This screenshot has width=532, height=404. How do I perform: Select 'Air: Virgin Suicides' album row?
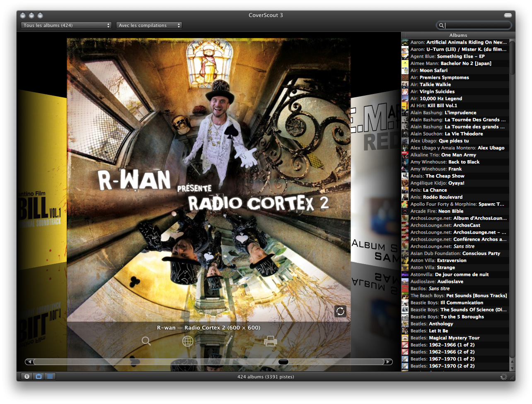[455, 91]
